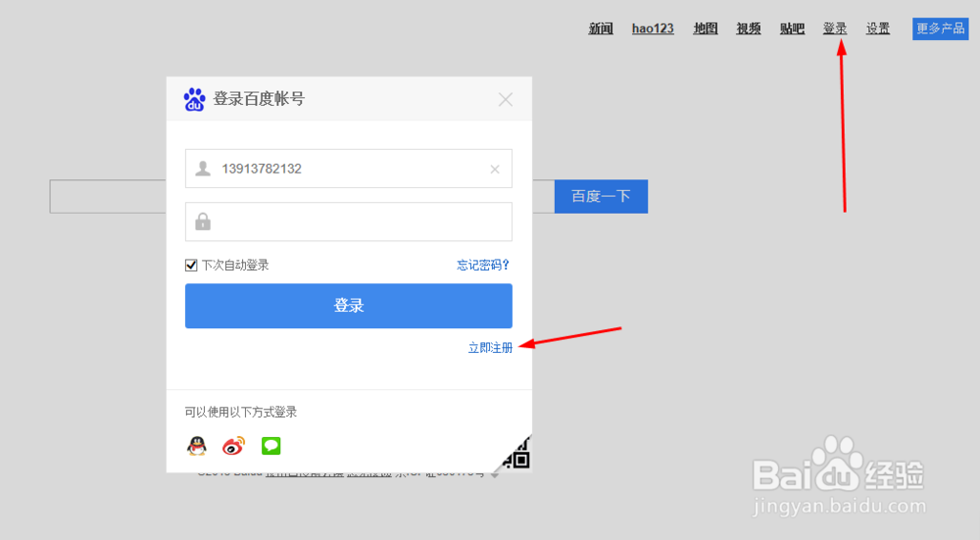This screenshot has height=540, width=980.
Task: Click the password input field
Action: [349, 221]
